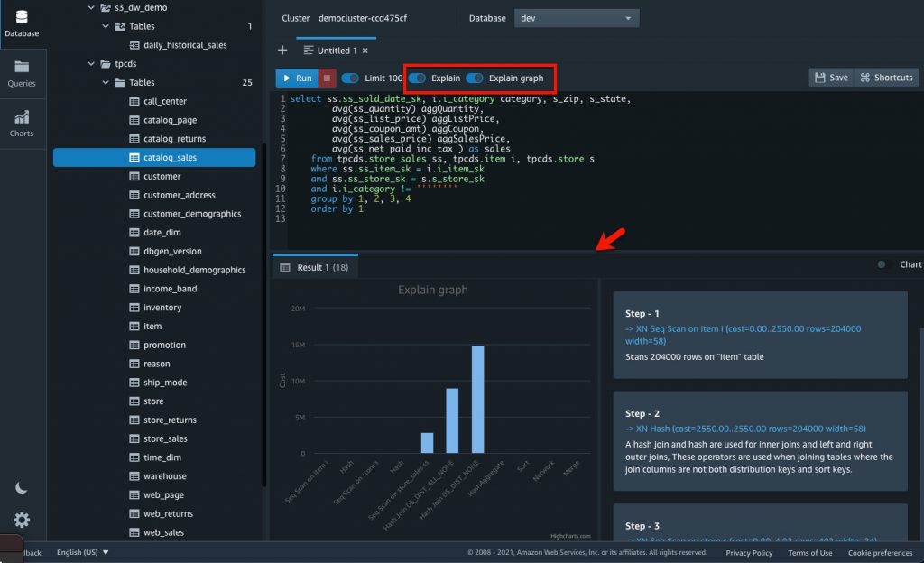Toggle the Chart switch
924x563 pixels.
pos(883,264)
